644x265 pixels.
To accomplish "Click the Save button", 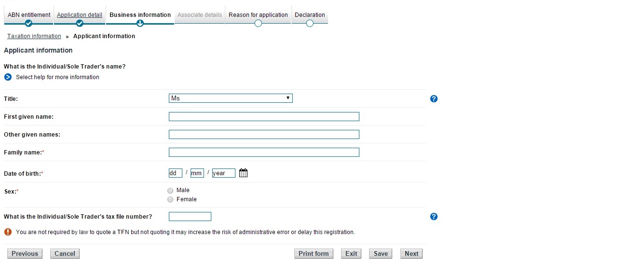I will pos(381,254).
